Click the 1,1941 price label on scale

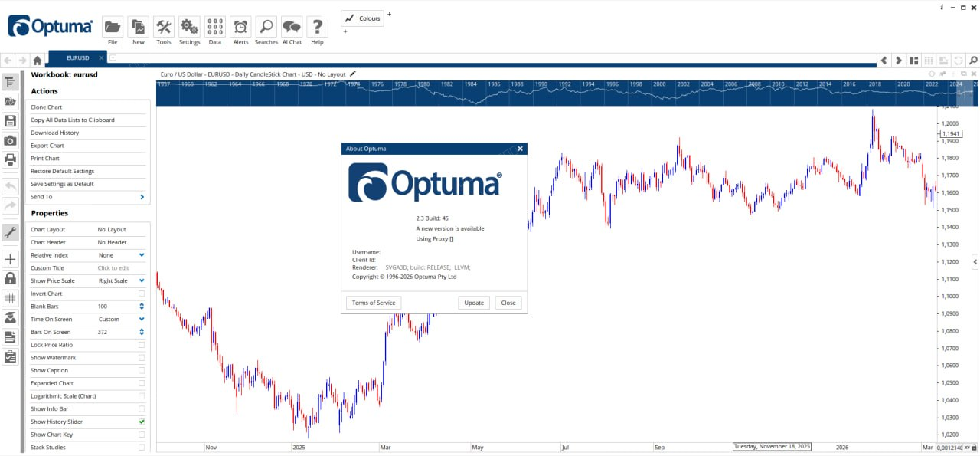click(x=951, y=133)
